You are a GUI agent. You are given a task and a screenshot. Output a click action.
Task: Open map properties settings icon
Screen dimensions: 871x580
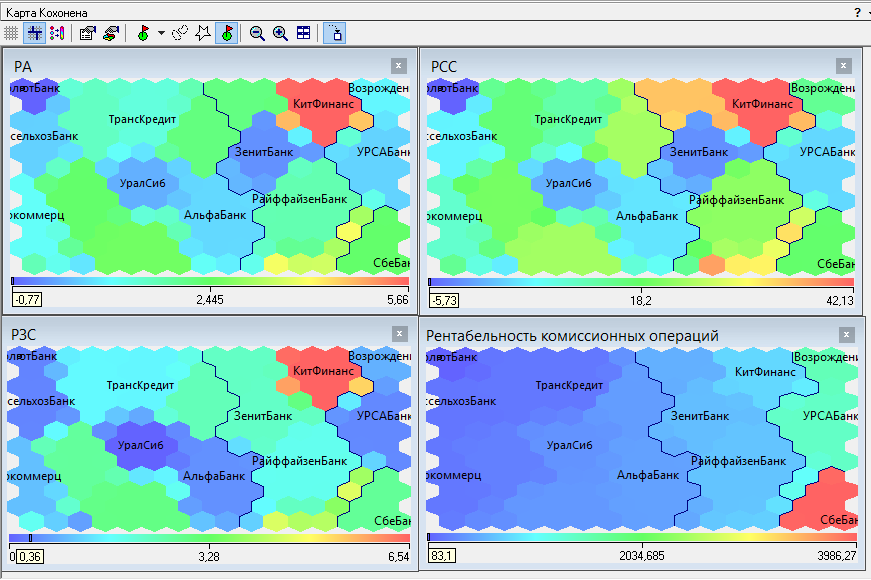(87, 33)
